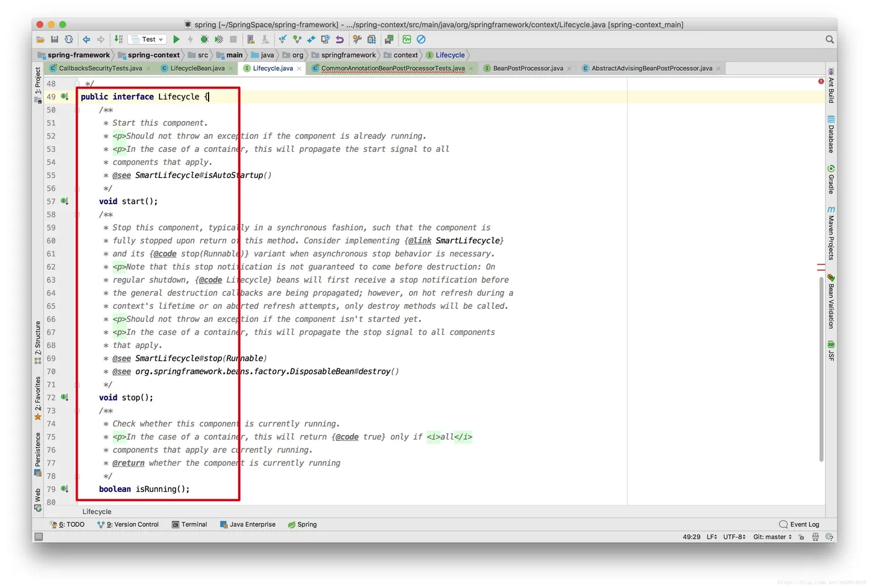Toggle the Database tool window
Screen dimensions: 869x588
tap(831, 134)
